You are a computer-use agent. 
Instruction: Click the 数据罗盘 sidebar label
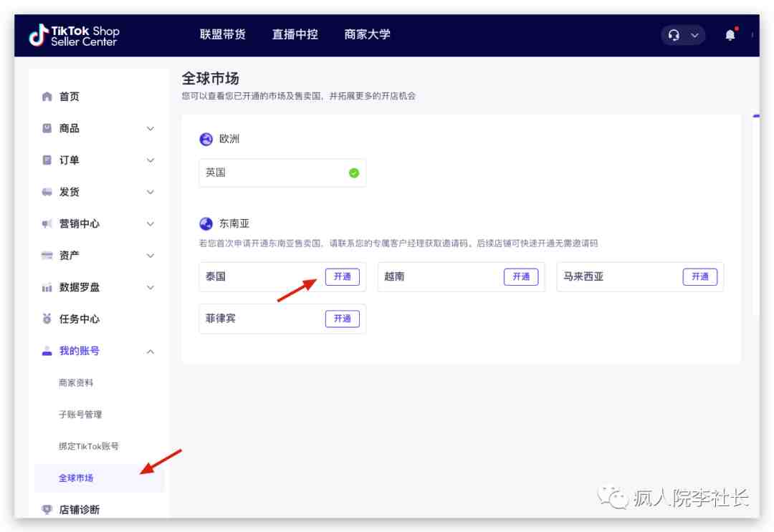[80, 287]
